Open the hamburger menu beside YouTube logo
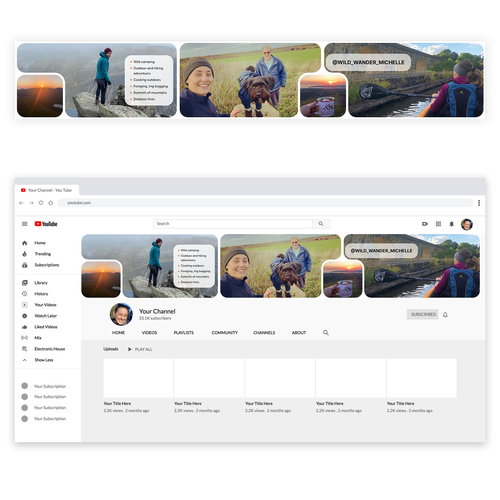Image resolution: width=500 pixels, height=500 pixels. [25, 224]
